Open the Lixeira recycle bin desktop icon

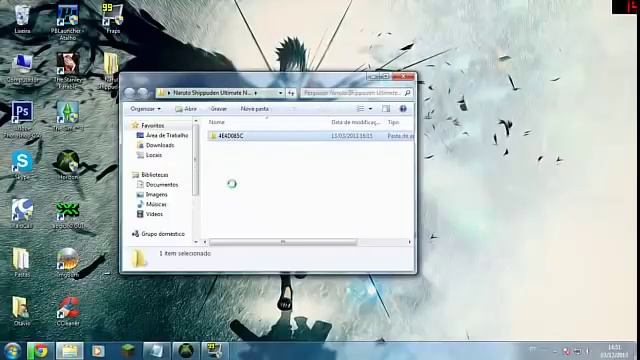tap(22, 19)
